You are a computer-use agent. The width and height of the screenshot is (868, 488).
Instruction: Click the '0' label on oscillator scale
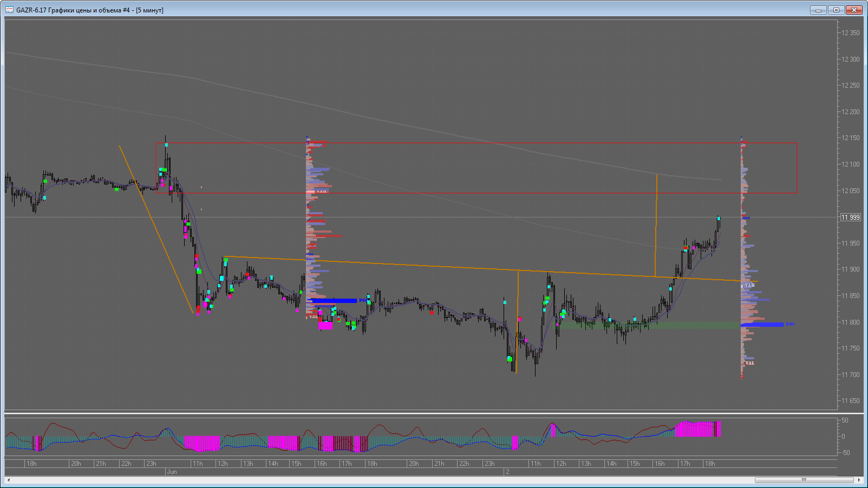point(843,437)
